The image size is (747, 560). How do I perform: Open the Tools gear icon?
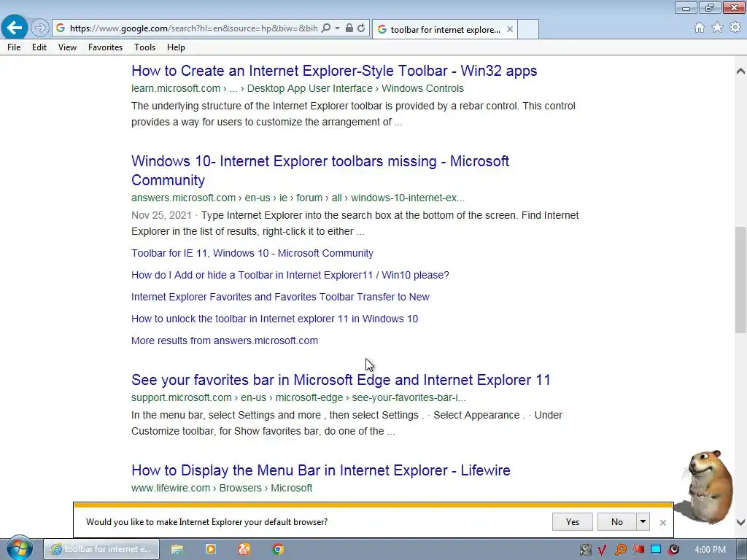[735, 28]
